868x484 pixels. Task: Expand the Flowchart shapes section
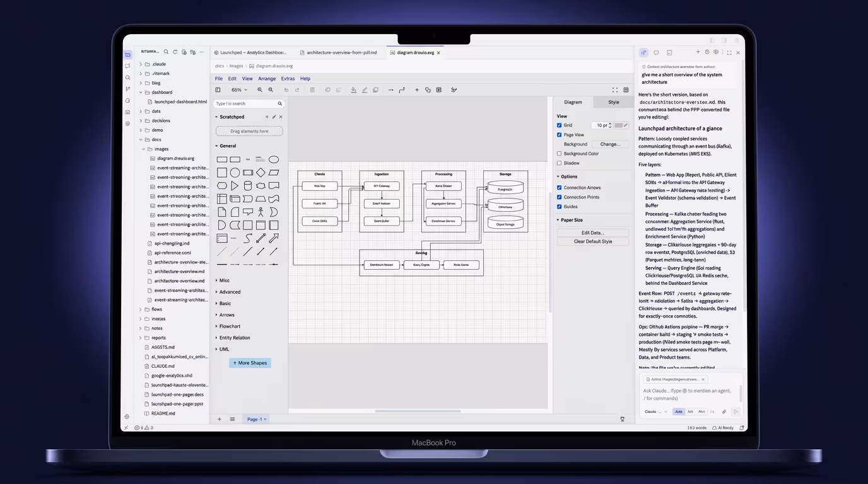(x=216, y=326)
